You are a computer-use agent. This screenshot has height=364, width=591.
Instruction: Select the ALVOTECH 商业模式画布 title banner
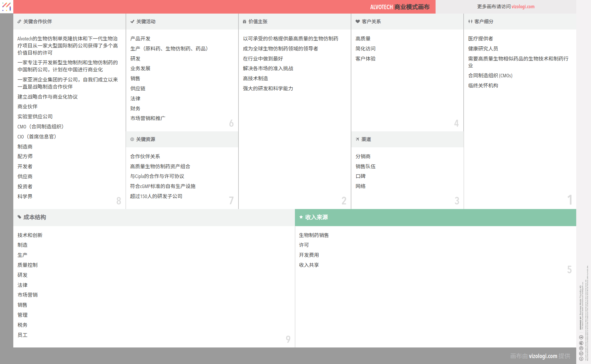coord(400,6)
